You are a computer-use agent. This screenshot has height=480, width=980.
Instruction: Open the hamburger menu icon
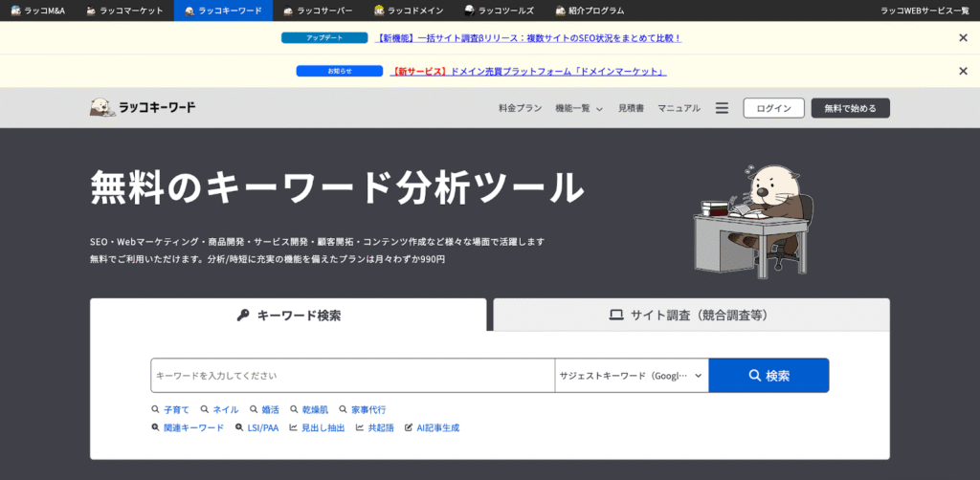[722, 108]
